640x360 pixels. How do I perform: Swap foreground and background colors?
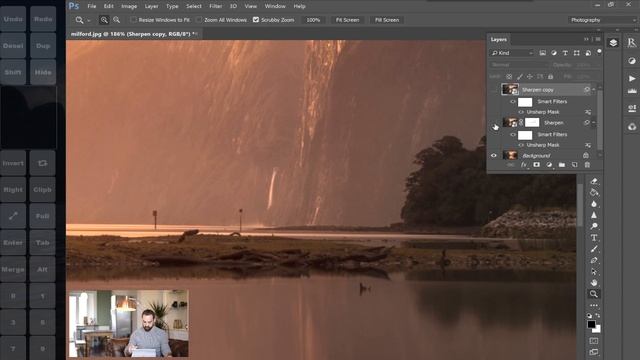coord(598,316)
